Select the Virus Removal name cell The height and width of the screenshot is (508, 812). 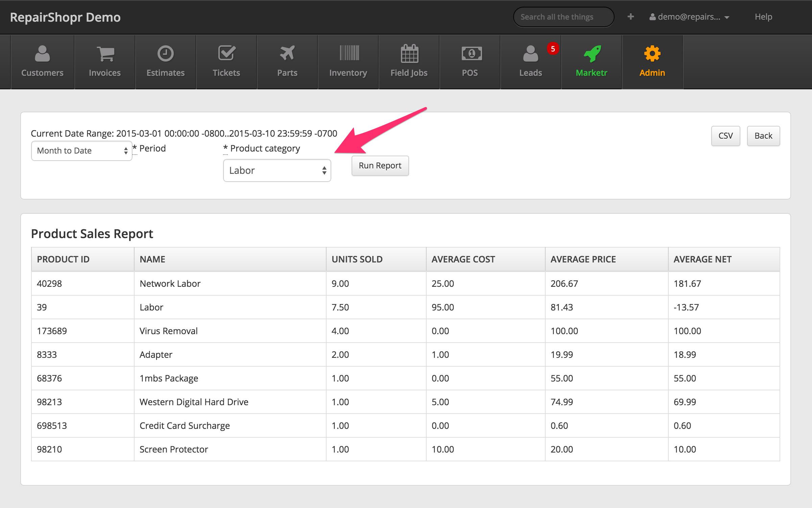(230, 331)
